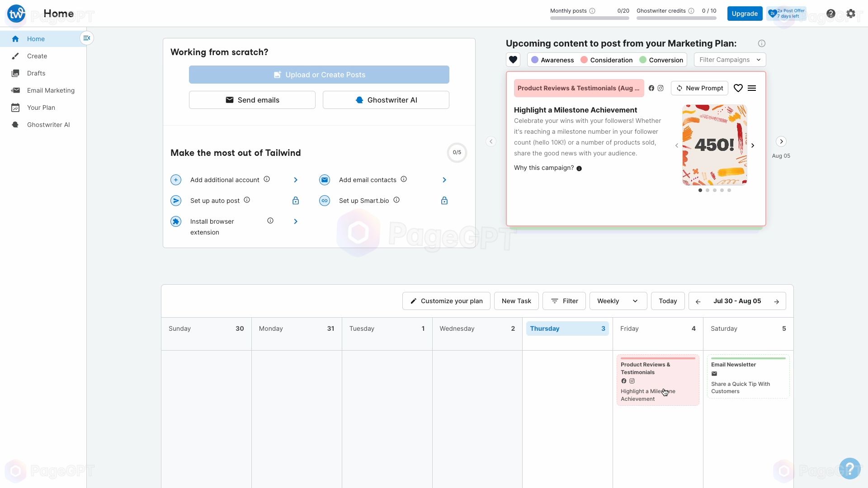
Task: Click the heart/favorites icon on content card
Action: coord(738,88)
